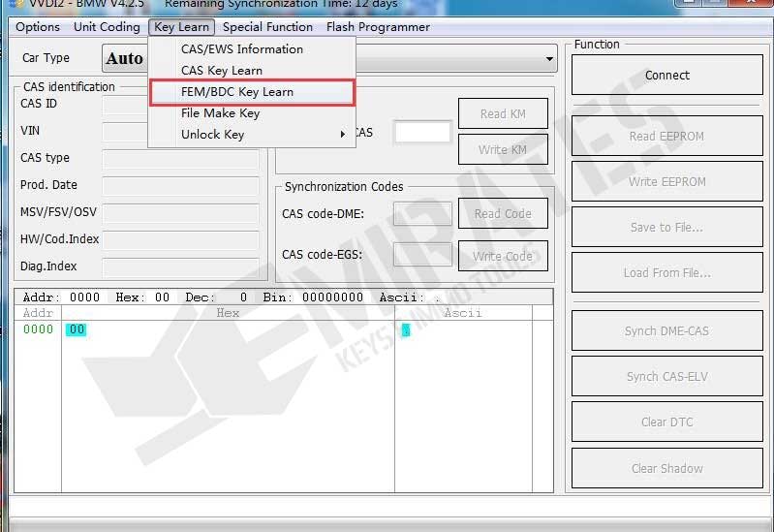Image resolution: width=774 pixels, height=532 pixels.
Task: Click the Write EEPROM button
Action: [666, 182]
